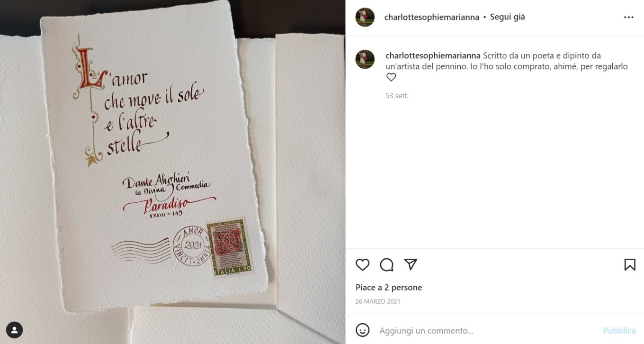Open emoji picker smiley icon

[x=362, y=330]
